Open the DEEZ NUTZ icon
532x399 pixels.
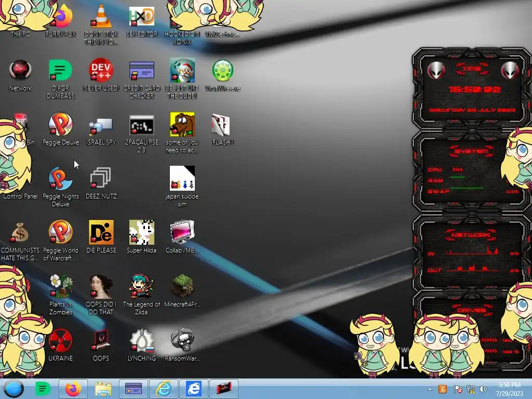click(x=101, y=179)
